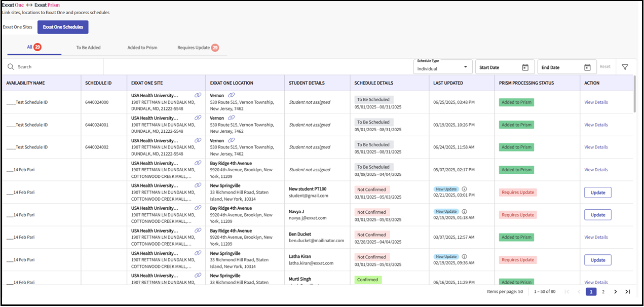Image resolution: width=644 pixels, height=307 pixels.
Task: Open the To Be Added tab
Action: tap(88, 48)
